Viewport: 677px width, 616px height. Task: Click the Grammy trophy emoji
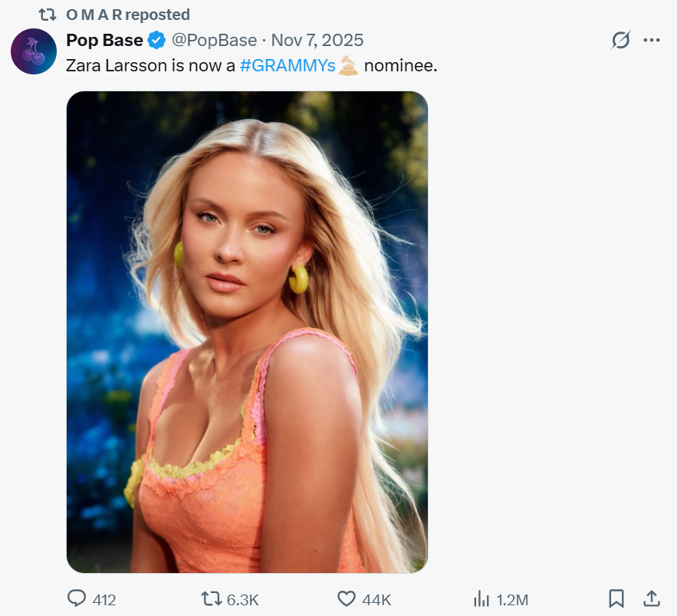(x=349, y=66)
